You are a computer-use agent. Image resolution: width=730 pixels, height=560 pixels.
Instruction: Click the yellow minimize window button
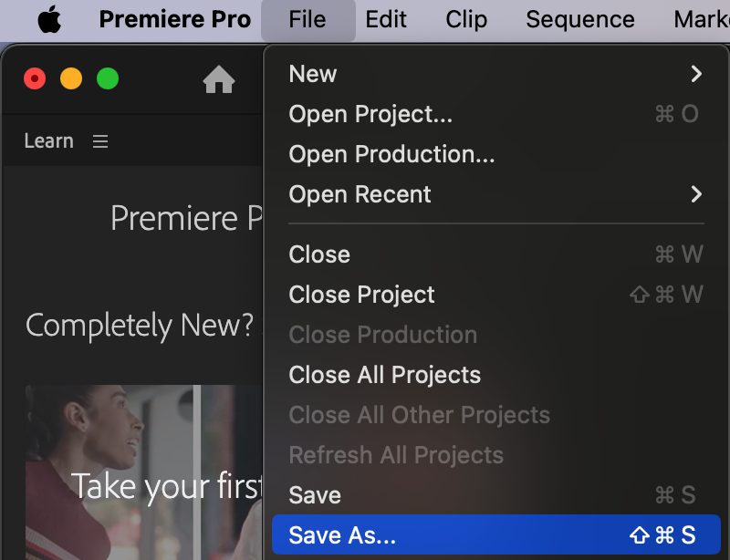(x=71, y=79)
